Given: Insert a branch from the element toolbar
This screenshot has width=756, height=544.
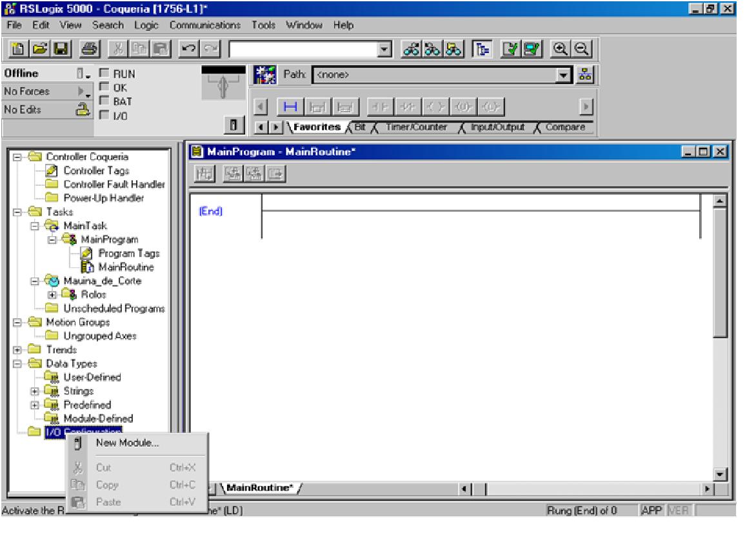Looking at the screenshot, I should coord(317,106).
